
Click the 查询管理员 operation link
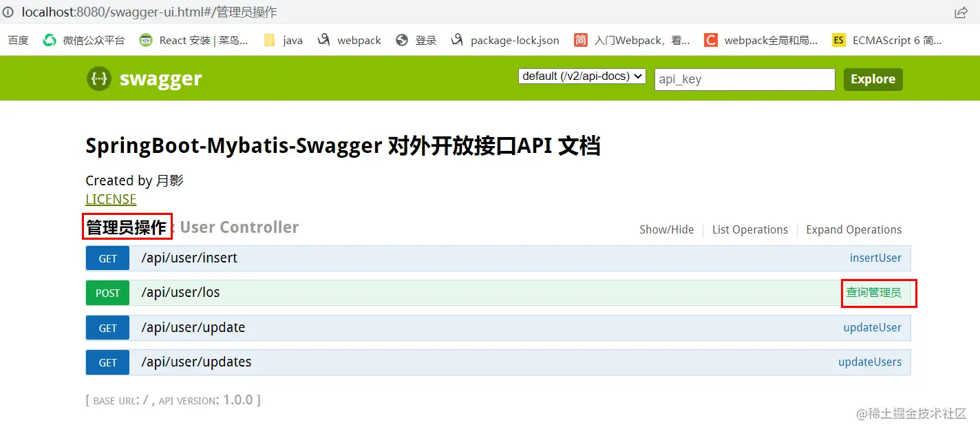(x=873, y=293)
